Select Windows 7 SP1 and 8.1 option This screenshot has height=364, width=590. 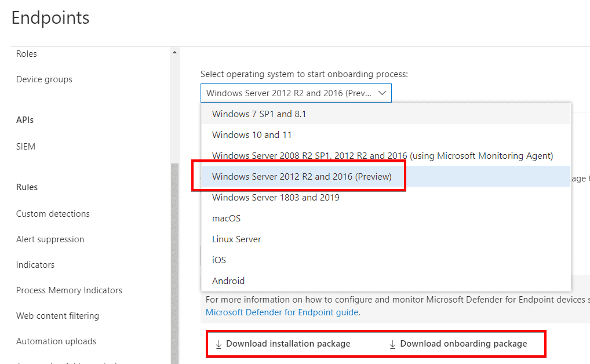coord(385,114)
